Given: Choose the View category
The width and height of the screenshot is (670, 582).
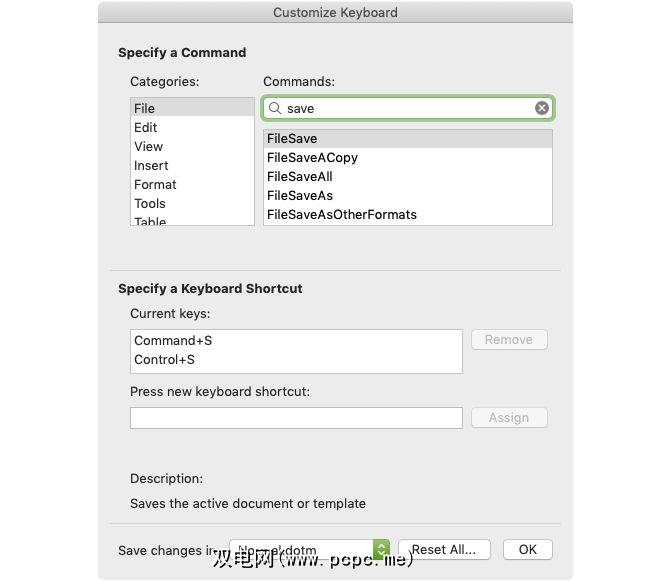Looking at the screenshot, I should pyautogui.click(x=148, y=146).
